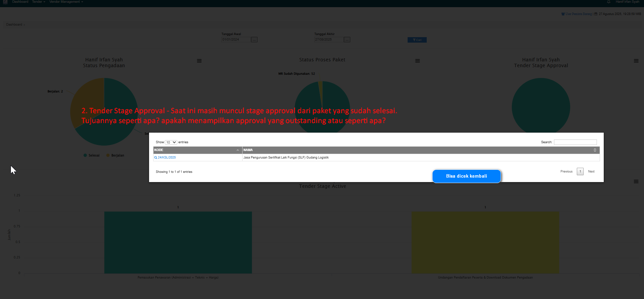Go to Dashboard in the top navigation
Image resolution: width=644 pixels, height=299 pixels.
pyautogui.click(x=20, y=2)
